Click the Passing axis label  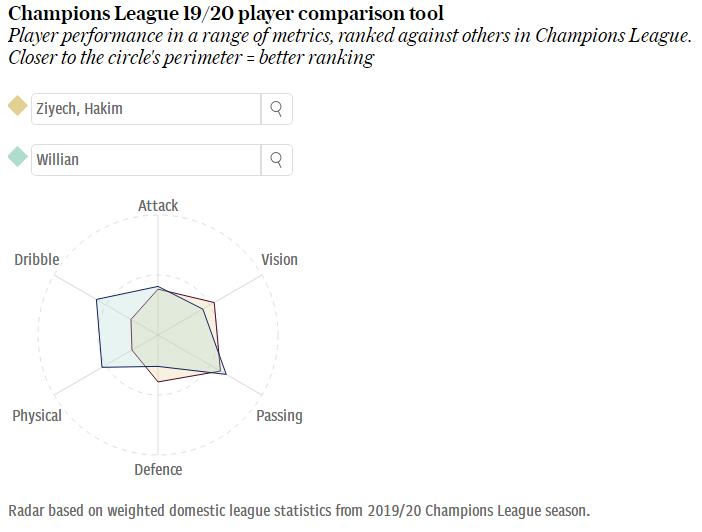[279, 416]
